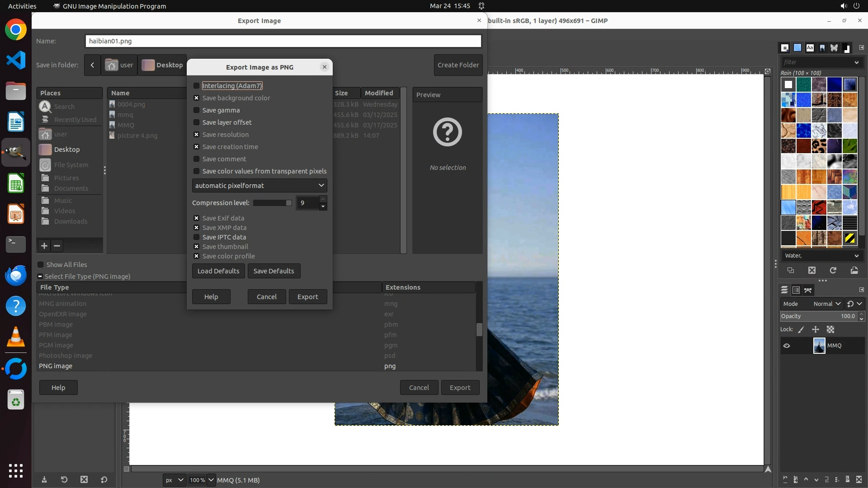
Task: Open the automatic pixelformat dropdown
Action: coord(259,186)
